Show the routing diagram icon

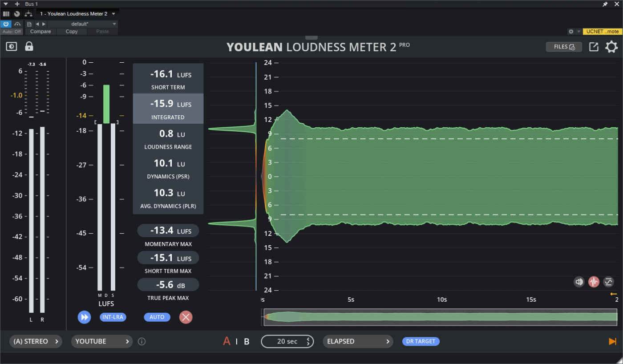point(28,14)
